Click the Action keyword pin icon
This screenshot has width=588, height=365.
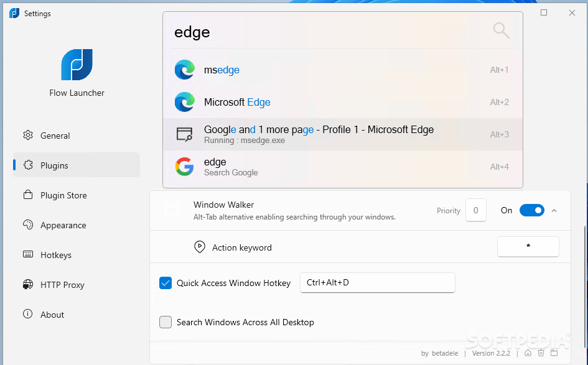(x=200, y=247)
